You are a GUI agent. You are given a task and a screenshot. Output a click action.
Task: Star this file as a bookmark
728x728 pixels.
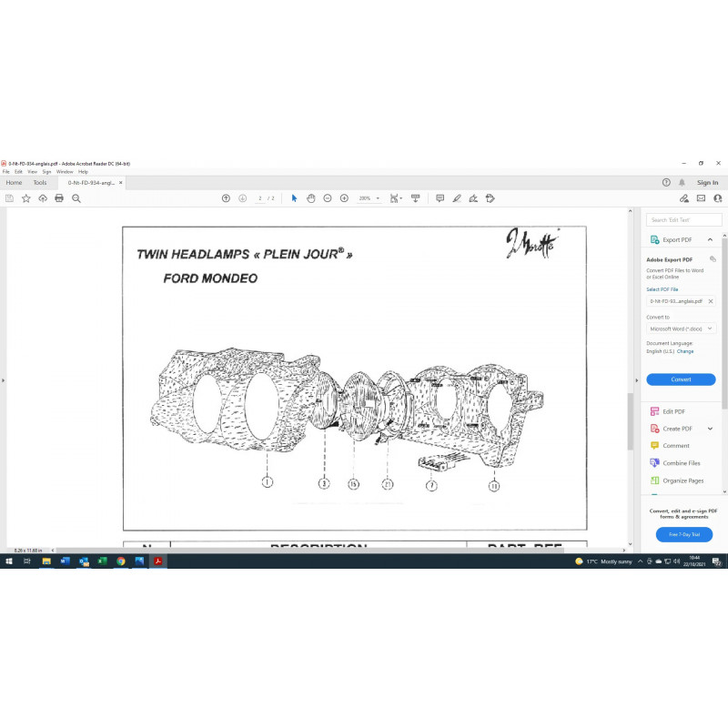click(26, 198)
